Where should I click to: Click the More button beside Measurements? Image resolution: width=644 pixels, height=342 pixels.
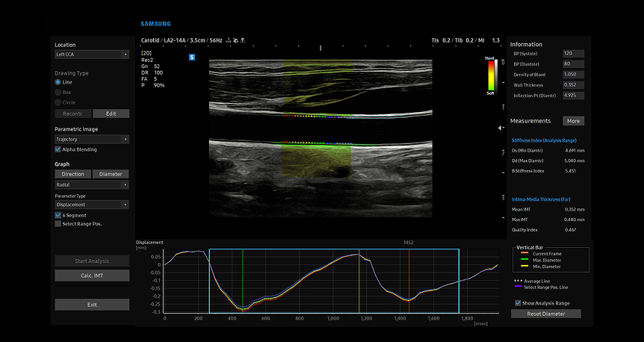[573, 121]
